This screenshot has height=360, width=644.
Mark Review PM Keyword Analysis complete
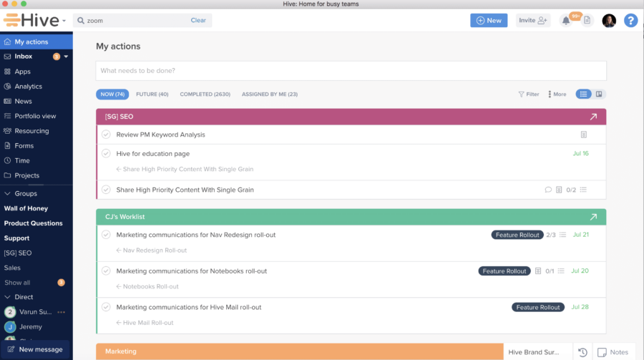[x=106, y=135]
